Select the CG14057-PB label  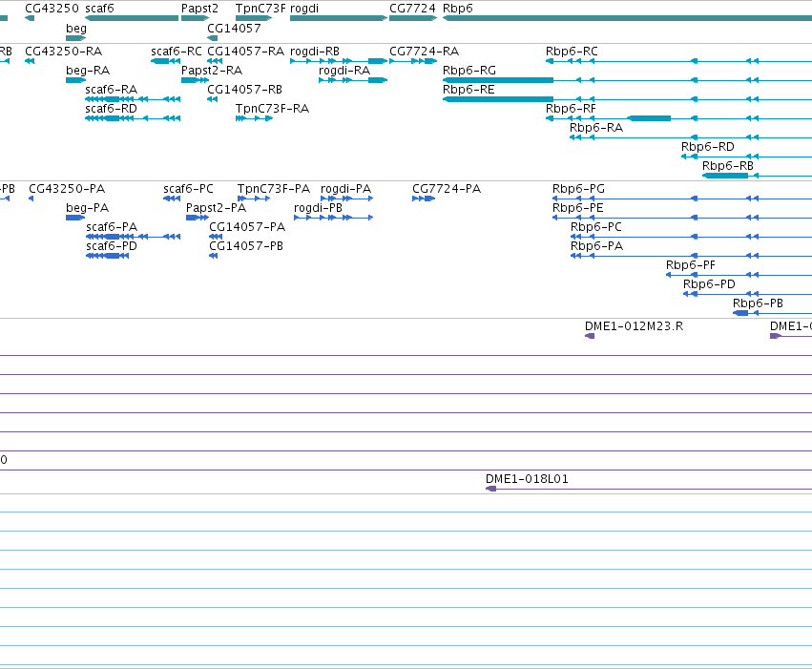246,246
